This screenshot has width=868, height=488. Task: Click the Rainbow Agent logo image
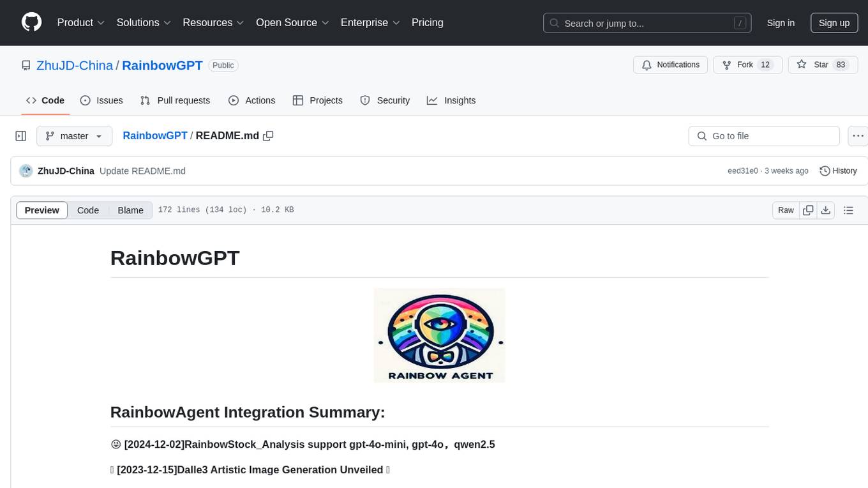click(439, 335)
